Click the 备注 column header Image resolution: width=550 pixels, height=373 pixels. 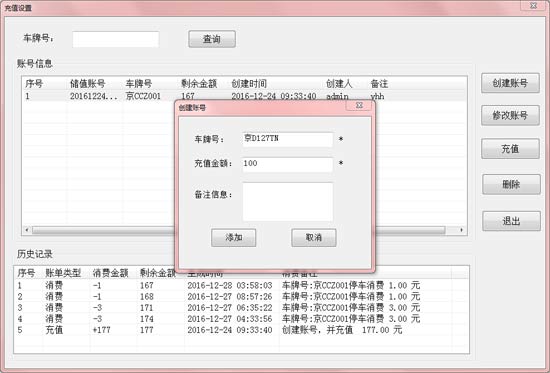(x=379, y=84)
